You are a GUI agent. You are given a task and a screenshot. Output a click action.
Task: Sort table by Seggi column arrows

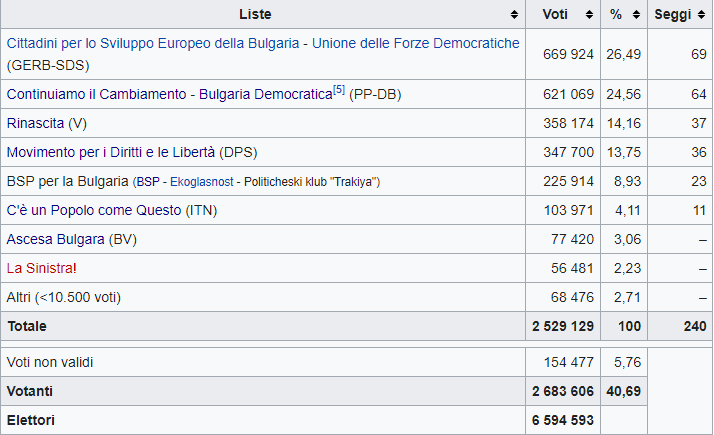pyautogui.click(x=702, y=15)
